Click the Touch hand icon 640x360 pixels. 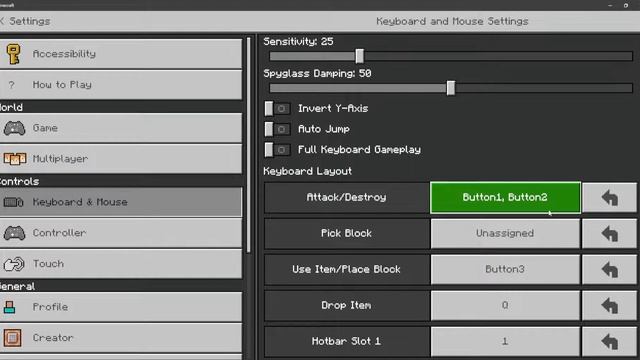14,264
